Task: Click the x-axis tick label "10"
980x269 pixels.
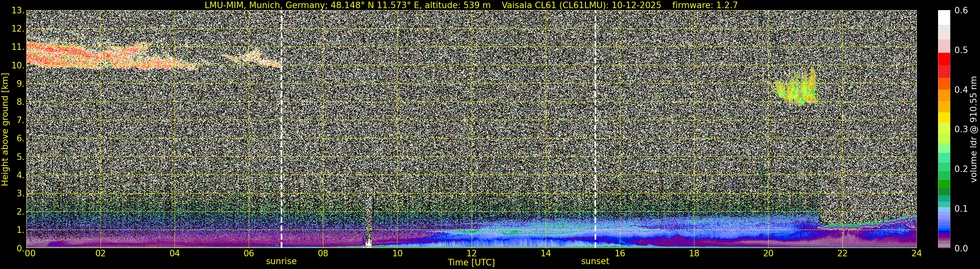Action: click(397, 253)
